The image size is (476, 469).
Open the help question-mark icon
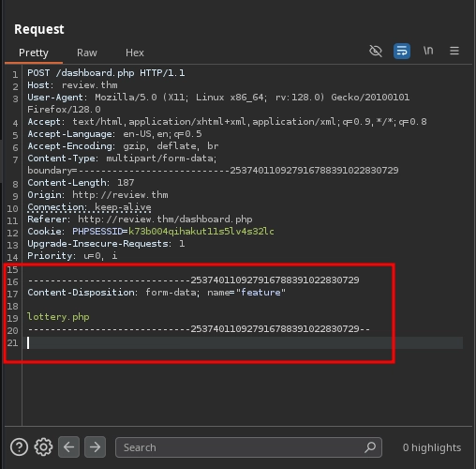pyautogui.click(x=19, y=446)
